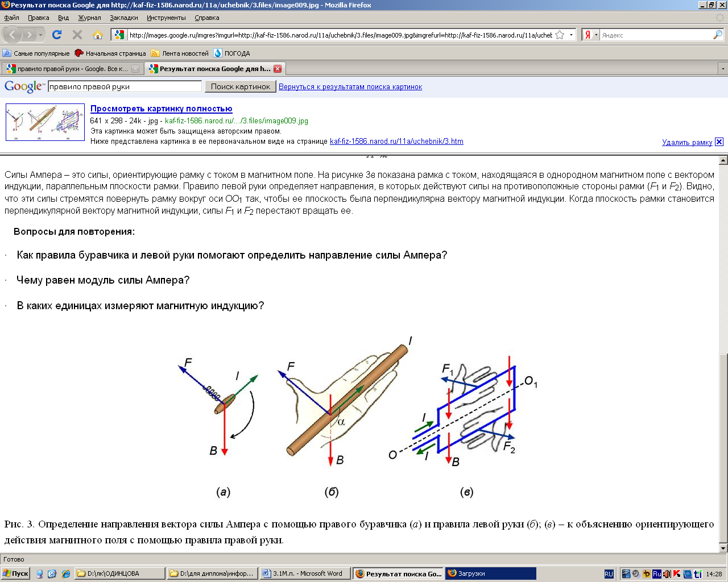Open the kaf-fiz-1586.narod.ru/11a/uchebnik/3.htm link
Image resolution: width=728 pixels, height=582 pixels.
396,142
